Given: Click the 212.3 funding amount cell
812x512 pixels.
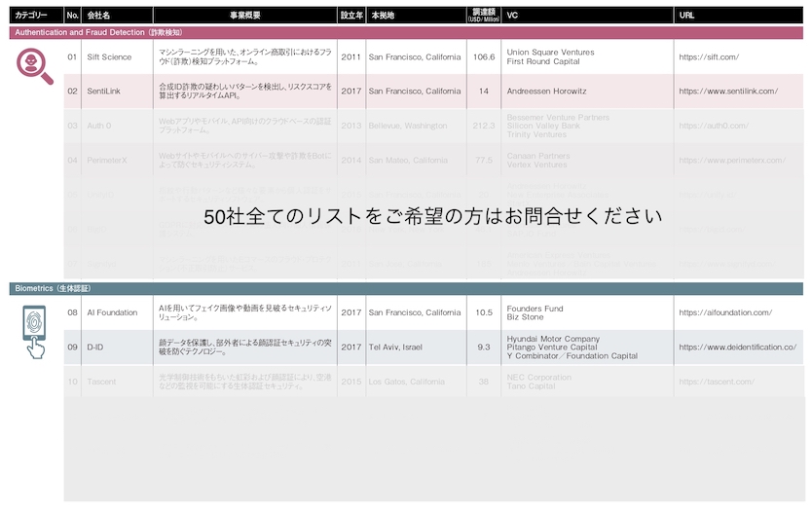Looking at the screenshot, I should click(x=484, y=126).
